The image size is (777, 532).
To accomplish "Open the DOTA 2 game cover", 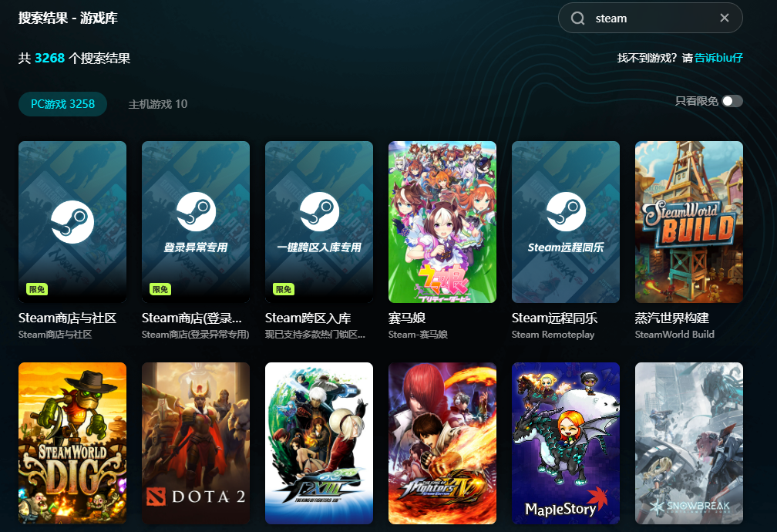I will click(196, 443).
